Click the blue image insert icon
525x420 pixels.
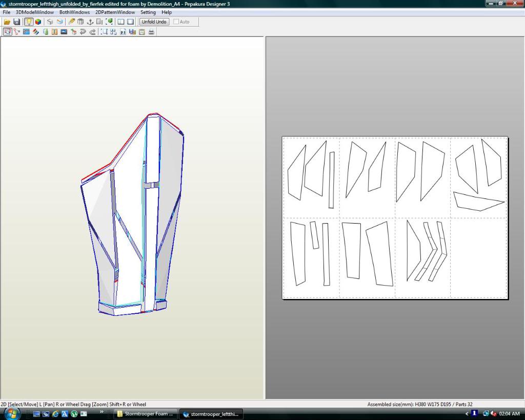click(x=64, y=32)
